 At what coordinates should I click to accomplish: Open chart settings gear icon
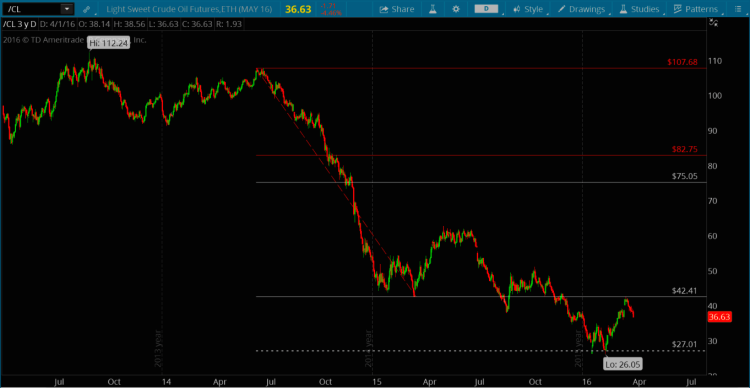coord(456,9)
